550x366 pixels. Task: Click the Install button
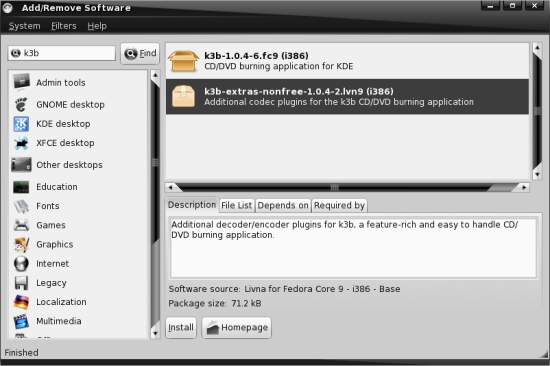pos(181,327)
